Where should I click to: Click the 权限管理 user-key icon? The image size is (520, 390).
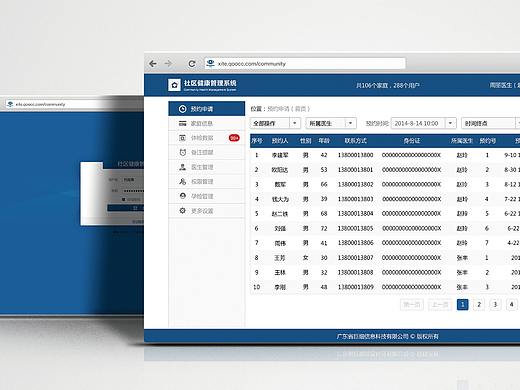182,181
